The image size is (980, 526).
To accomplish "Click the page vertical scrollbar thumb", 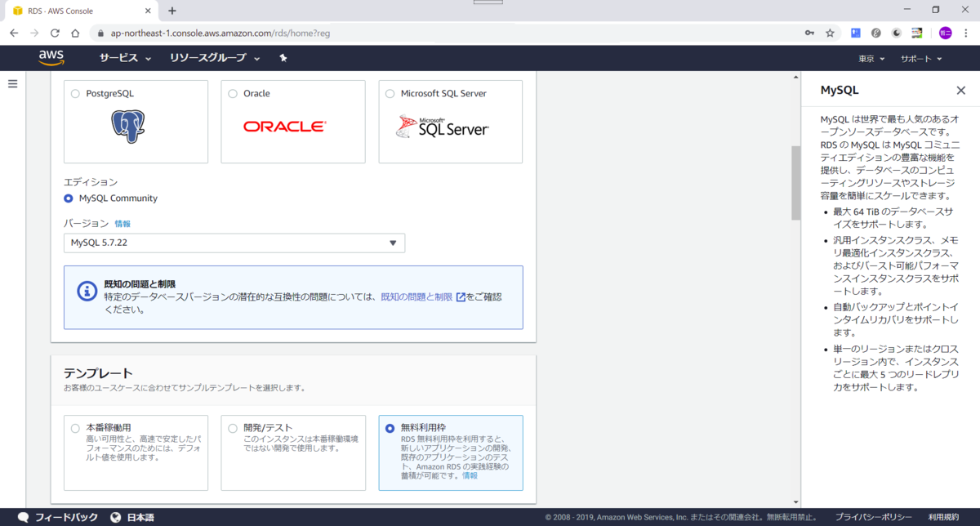I will pos(795,183).
